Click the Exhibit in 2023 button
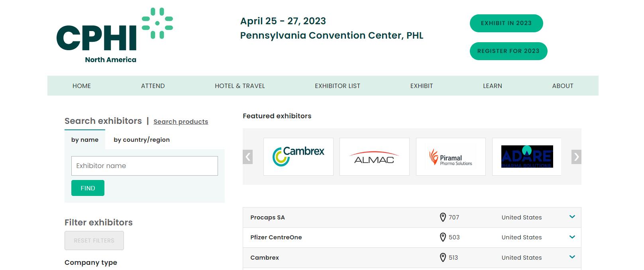Screen dimensions: 644x270 click(506, 23)
